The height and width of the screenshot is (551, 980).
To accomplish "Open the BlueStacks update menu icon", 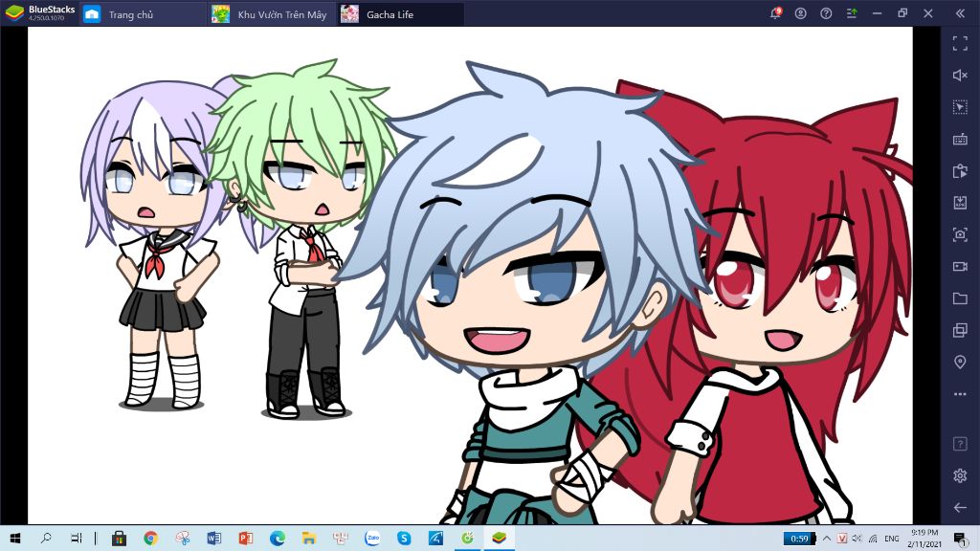I will (852, 13).
